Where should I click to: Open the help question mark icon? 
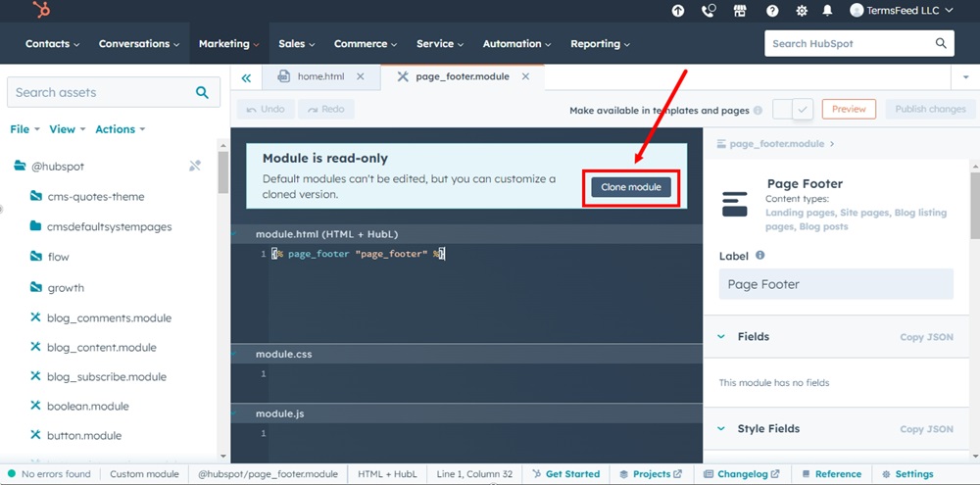tap(772, 11)
